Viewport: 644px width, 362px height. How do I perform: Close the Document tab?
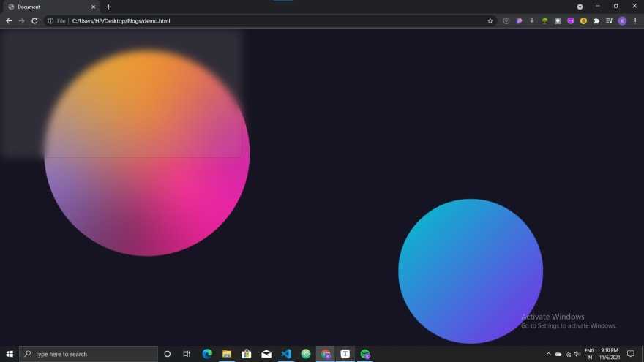pyautogui.click(x=93, y=7)
